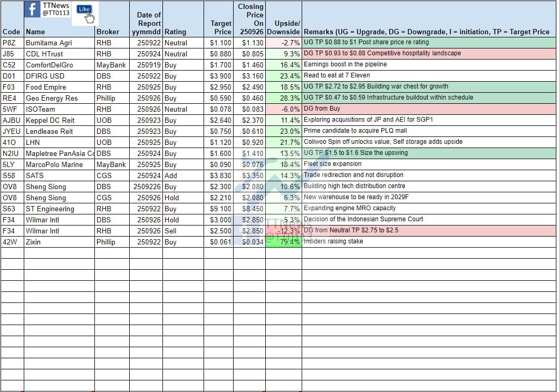Image resolution: width=559 pixels, height=392 pixels.
Task: Click the Bumitama Agri name cell
Action: (x=59, y=43)
